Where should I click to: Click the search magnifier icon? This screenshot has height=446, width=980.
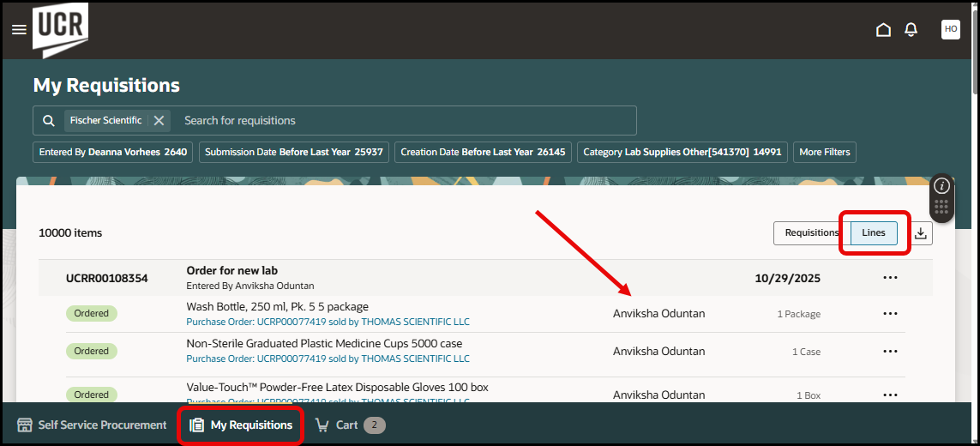tap(49, 121)
